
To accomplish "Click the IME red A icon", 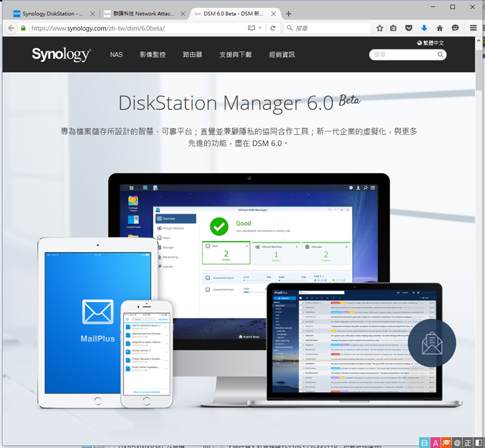I will pos(435,443).
